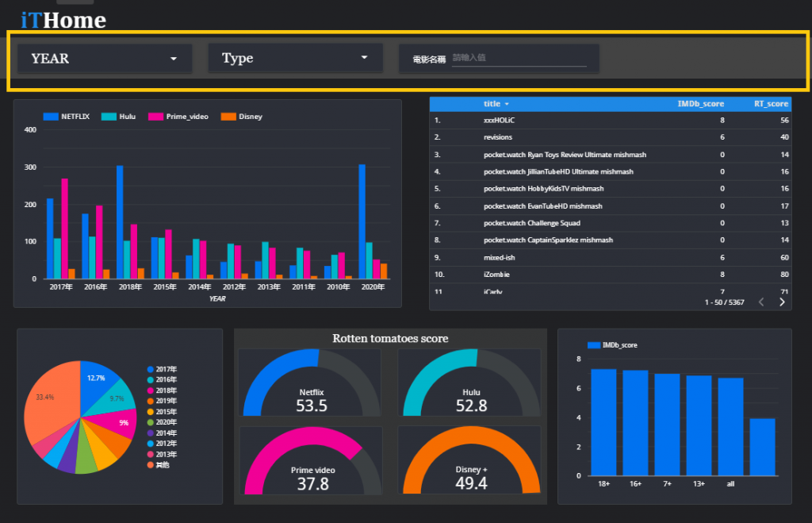Click the Netflix 53.5 gauge chart
The image size is (812, 523).
pos(311,383)
